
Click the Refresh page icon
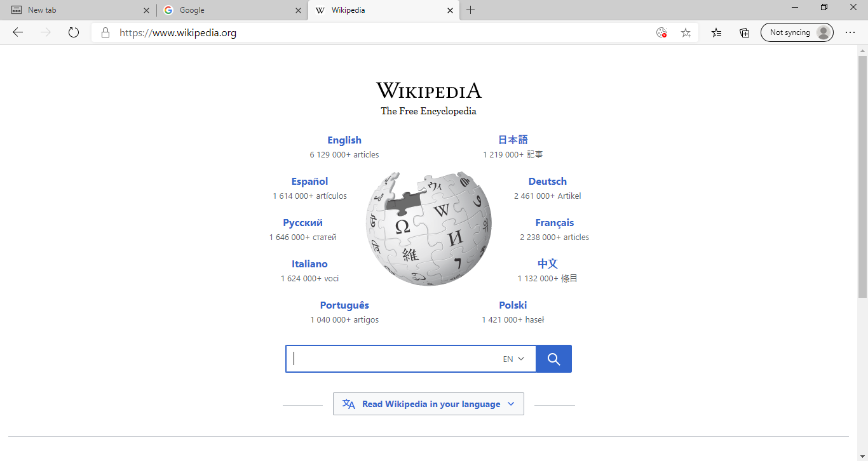tap(74, 32)
